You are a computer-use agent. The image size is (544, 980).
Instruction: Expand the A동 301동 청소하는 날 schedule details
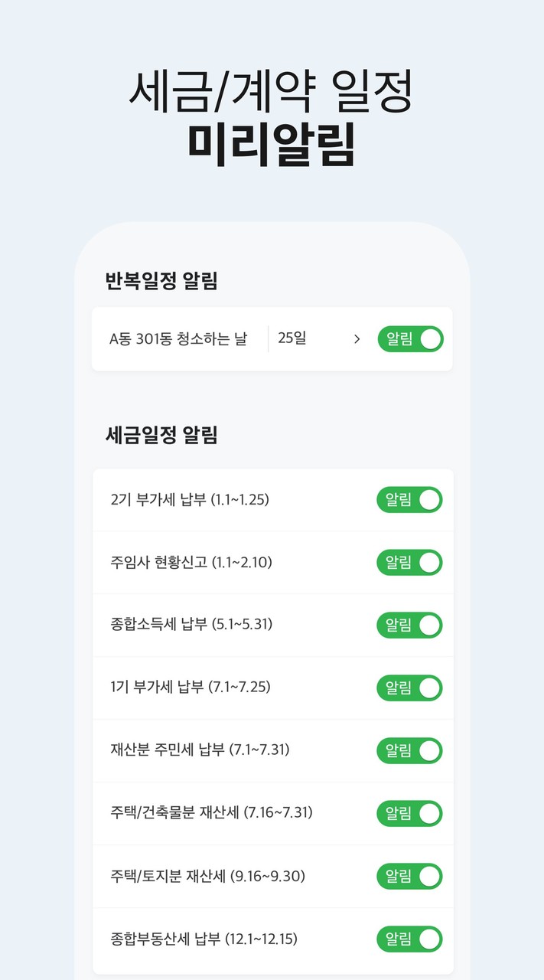pos(357,339)
